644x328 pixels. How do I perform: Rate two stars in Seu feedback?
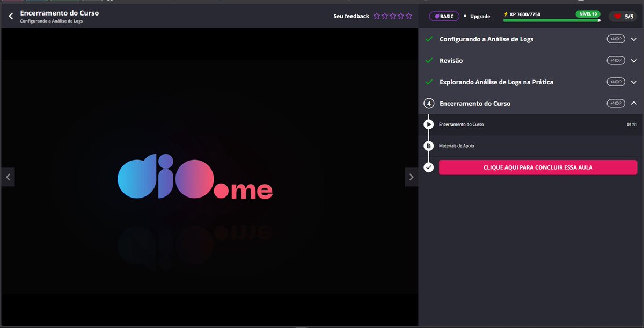pos(385,16)
